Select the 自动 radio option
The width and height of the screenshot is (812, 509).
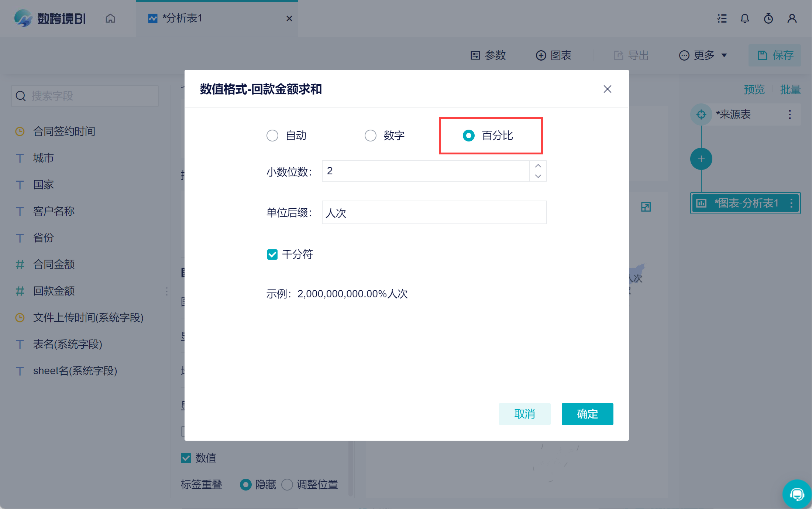[272, 136]
